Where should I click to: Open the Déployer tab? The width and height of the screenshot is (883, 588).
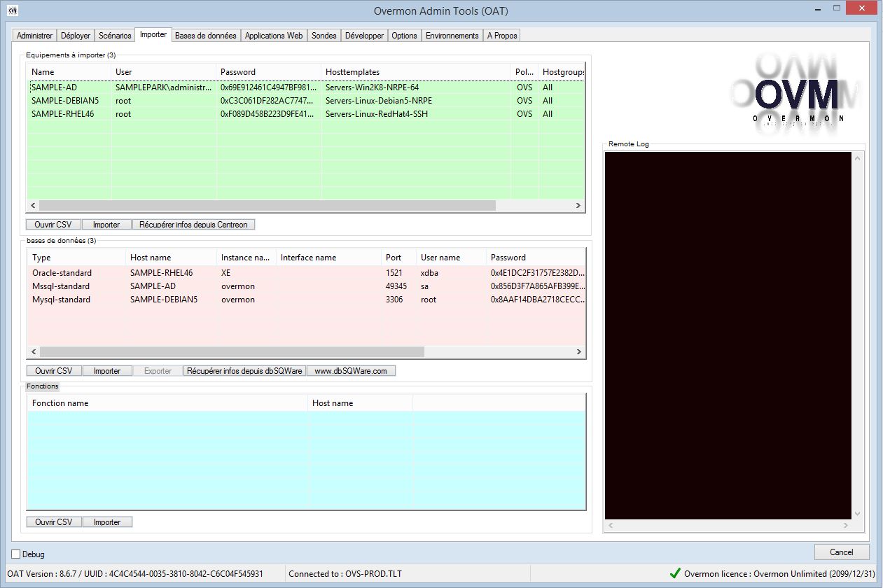point(76,36)
